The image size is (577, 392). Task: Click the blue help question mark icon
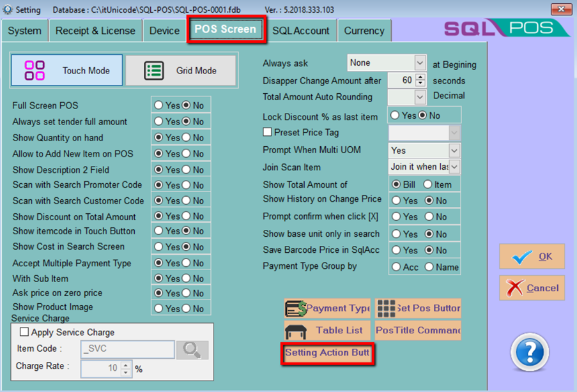530,352
